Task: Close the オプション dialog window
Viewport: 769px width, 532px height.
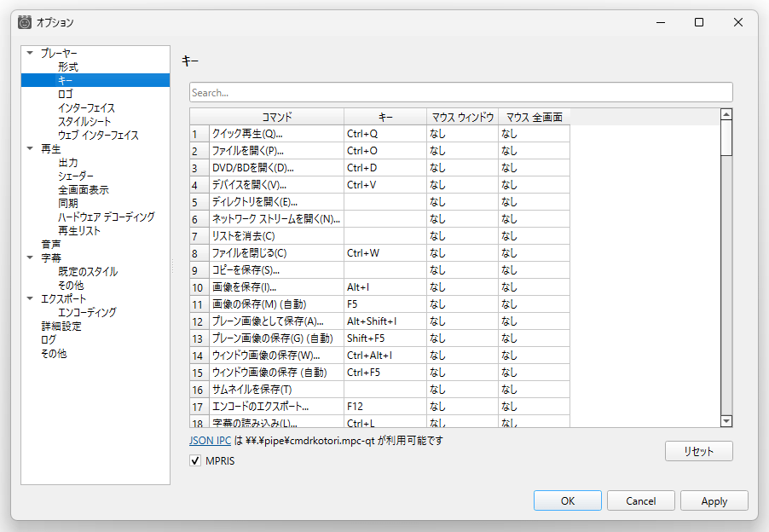Action: (737, 22)
